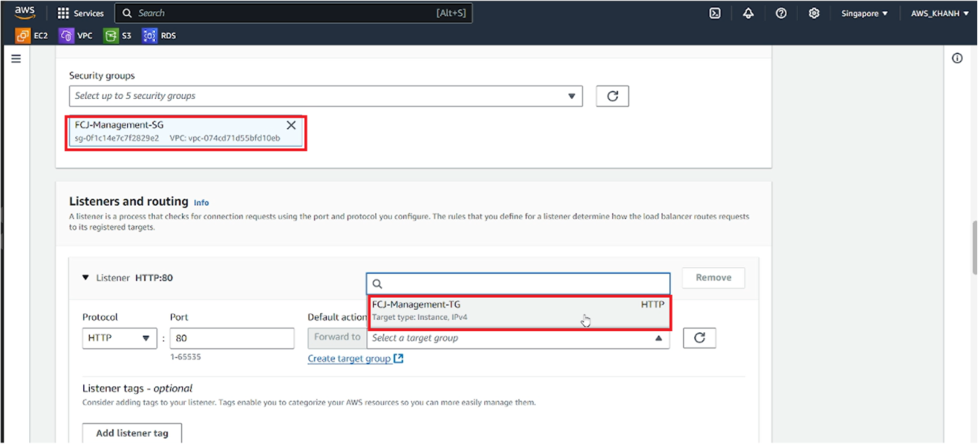980x446 pixels.
Task: Open the Protocol HTTP dropdown
Action: (119, 338)
